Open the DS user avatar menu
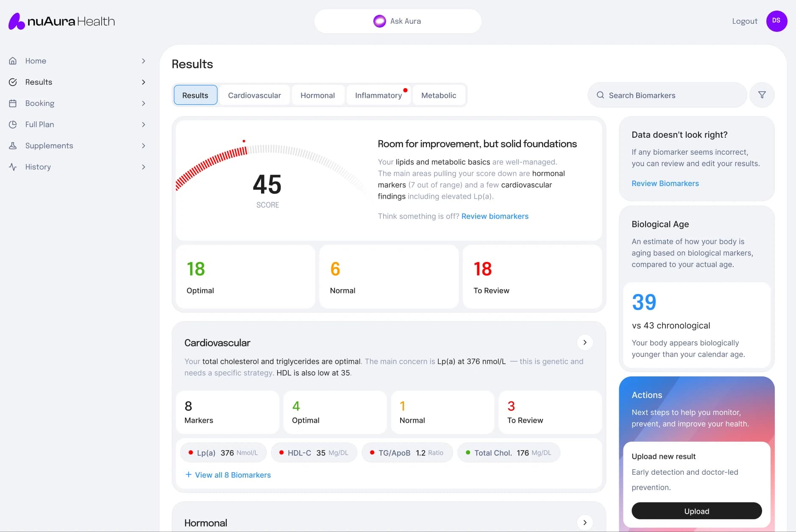 (777, 21)
